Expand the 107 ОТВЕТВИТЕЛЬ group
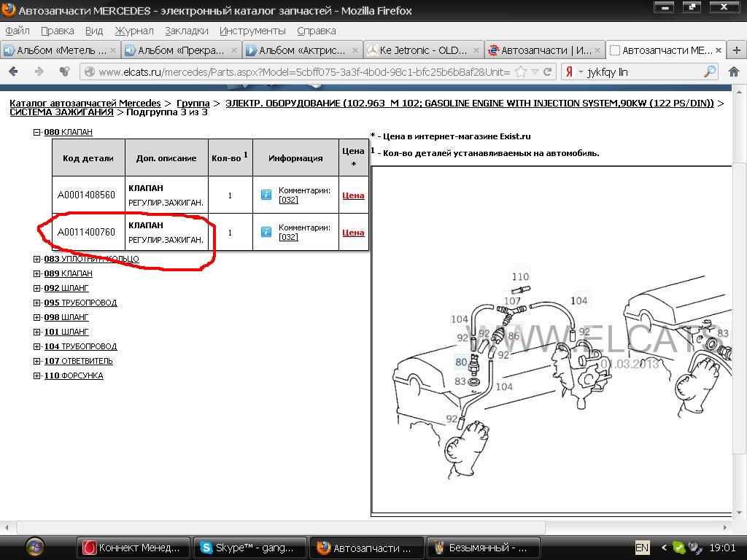 click(x=36, y=361)
